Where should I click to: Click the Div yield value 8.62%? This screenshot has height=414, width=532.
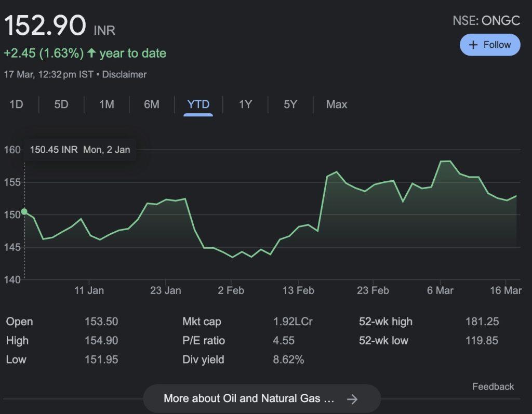tap(288, 359)
